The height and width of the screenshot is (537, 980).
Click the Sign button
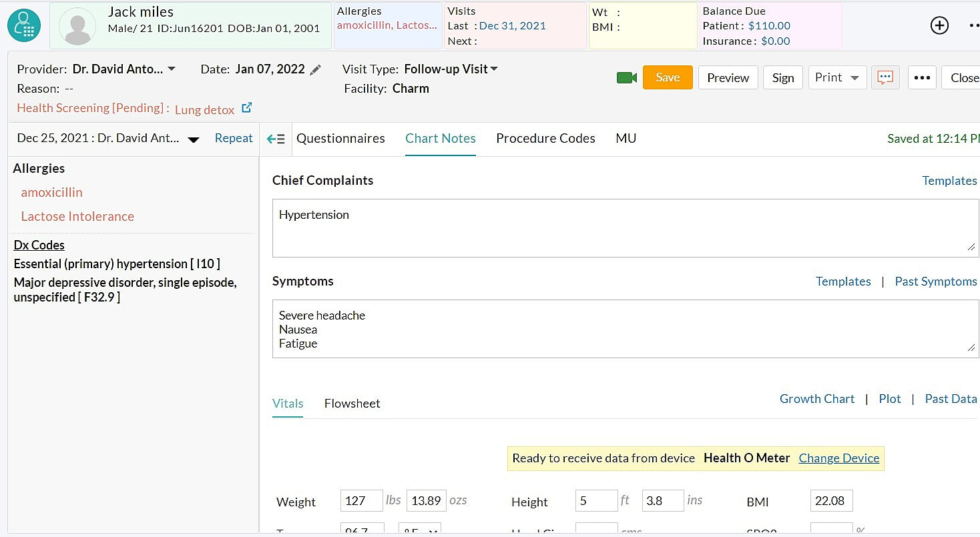point(782,78)
